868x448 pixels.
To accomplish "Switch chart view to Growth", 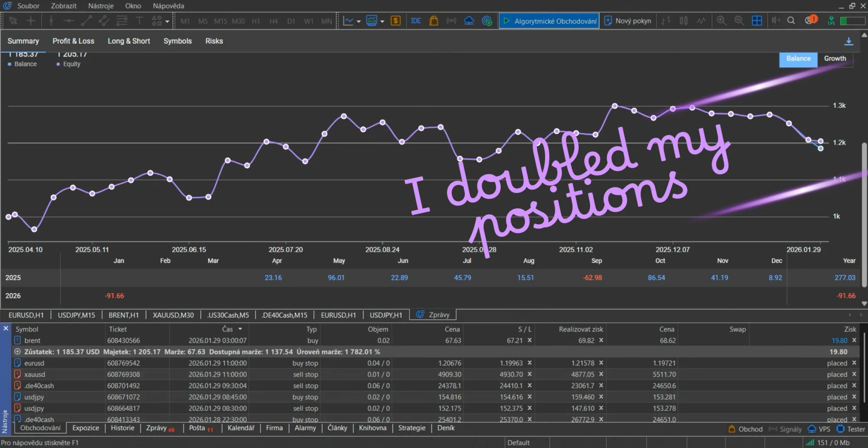I will (x=835, y=59).
